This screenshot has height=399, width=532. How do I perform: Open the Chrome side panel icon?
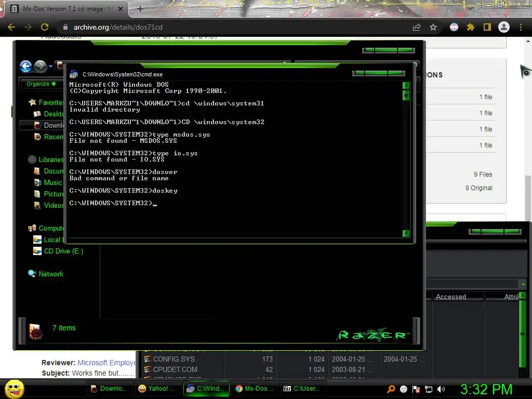coord(487,27)
